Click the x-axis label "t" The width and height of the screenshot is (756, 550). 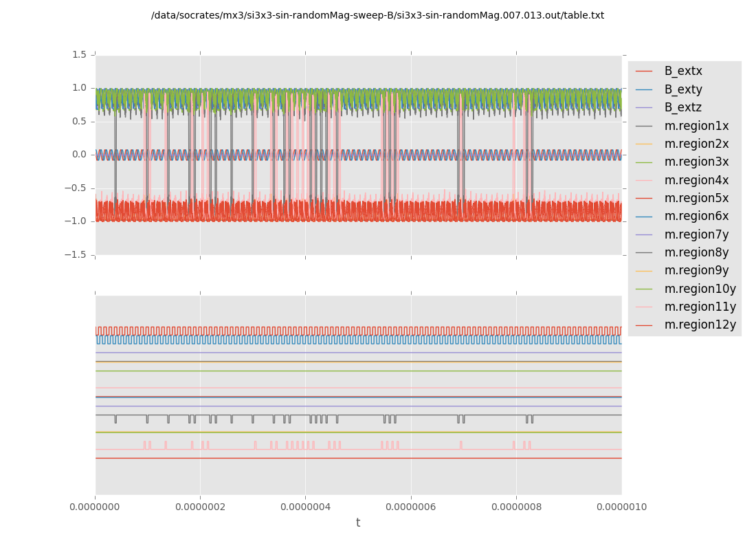point(358,523)
